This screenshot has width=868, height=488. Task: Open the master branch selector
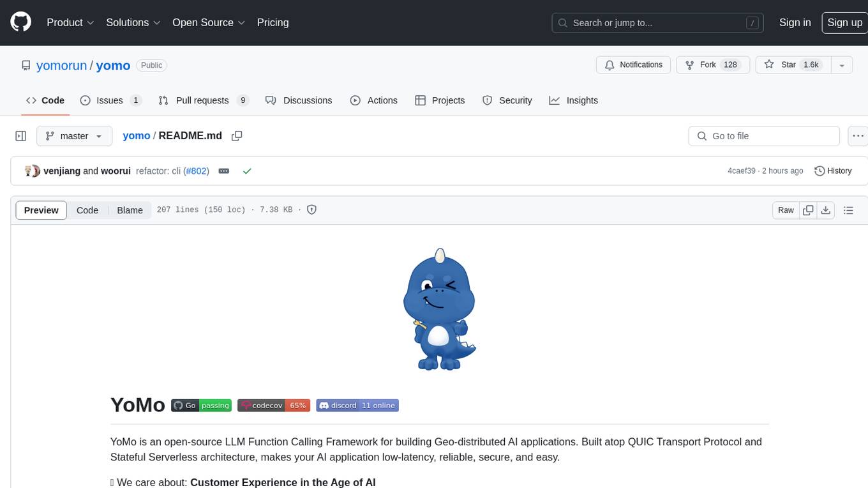tap(74, 136)
